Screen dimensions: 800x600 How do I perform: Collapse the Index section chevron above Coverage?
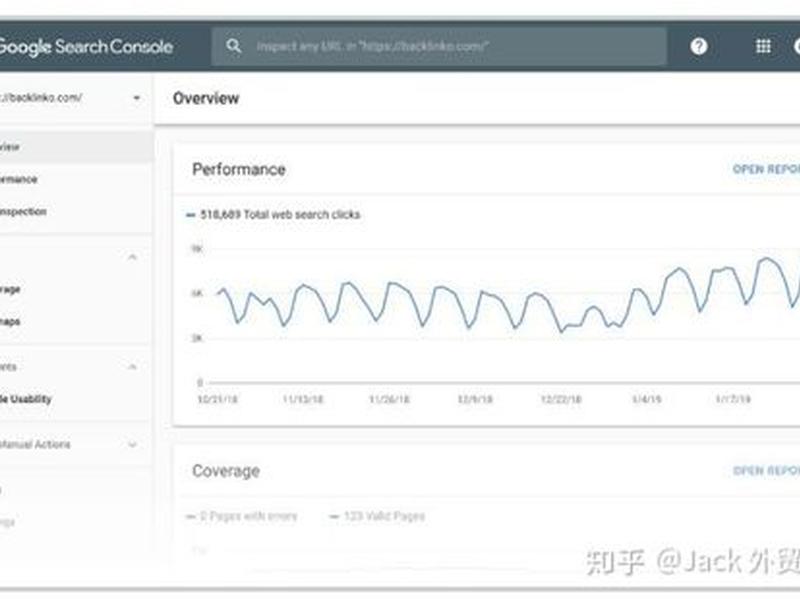(132, 257)
